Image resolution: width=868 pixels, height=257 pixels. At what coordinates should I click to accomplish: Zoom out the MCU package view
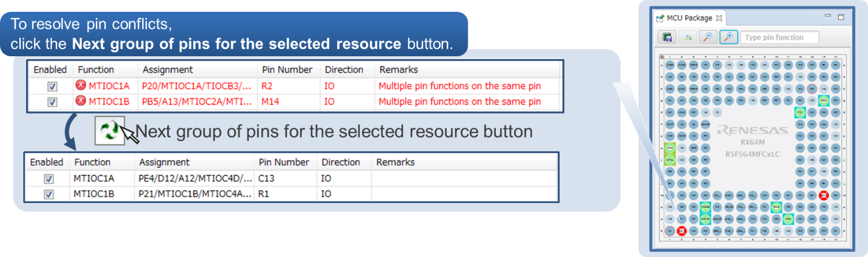point(708,37)
